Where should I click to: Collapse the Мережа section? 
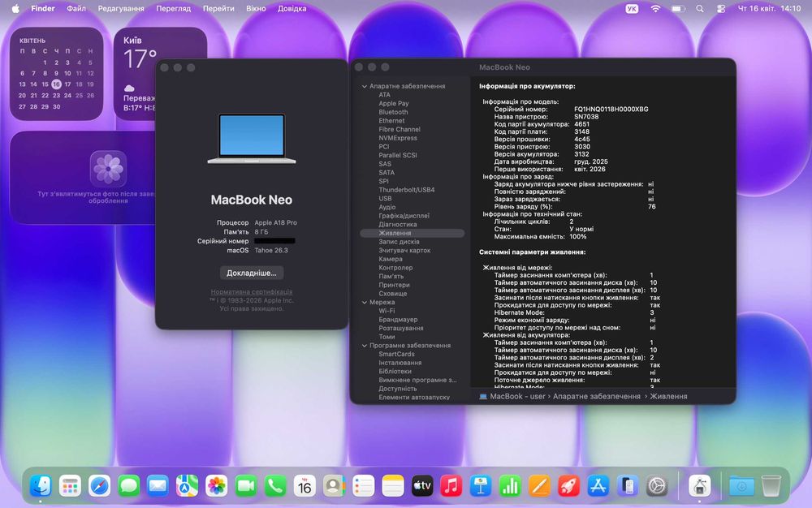(364, 302)
